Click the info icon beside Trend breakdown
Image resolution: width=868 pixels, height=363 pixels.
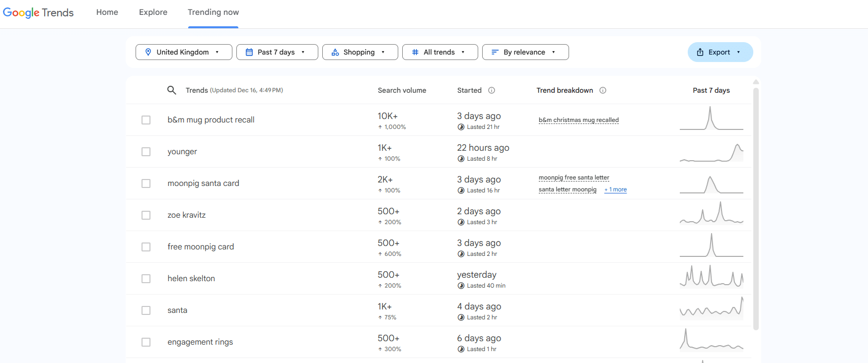(603, 90)
